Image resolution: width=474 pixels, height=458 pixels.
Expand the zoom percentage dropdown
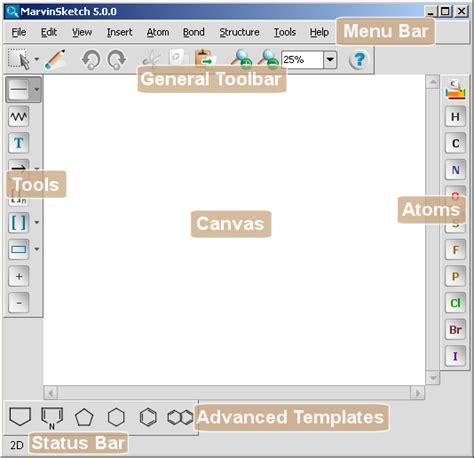(330, 60)
